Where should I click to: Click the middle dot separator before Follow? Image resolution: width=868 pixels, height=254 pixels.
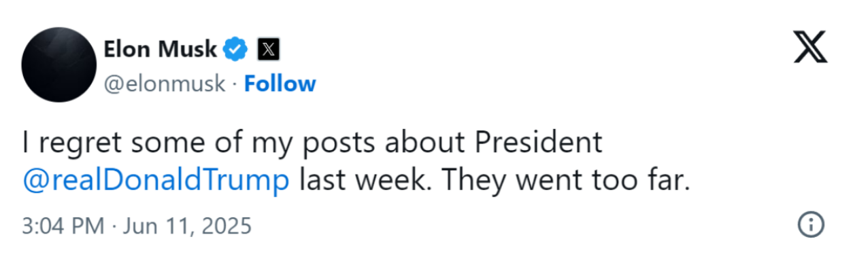[235, 84]
